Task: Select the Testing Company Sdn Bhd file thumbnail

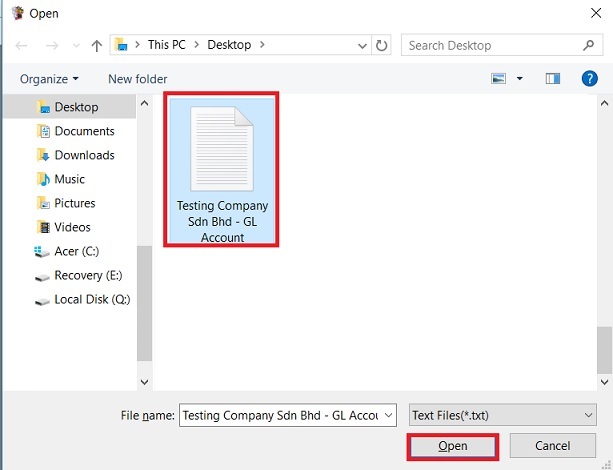Action: tap(222, 149)
